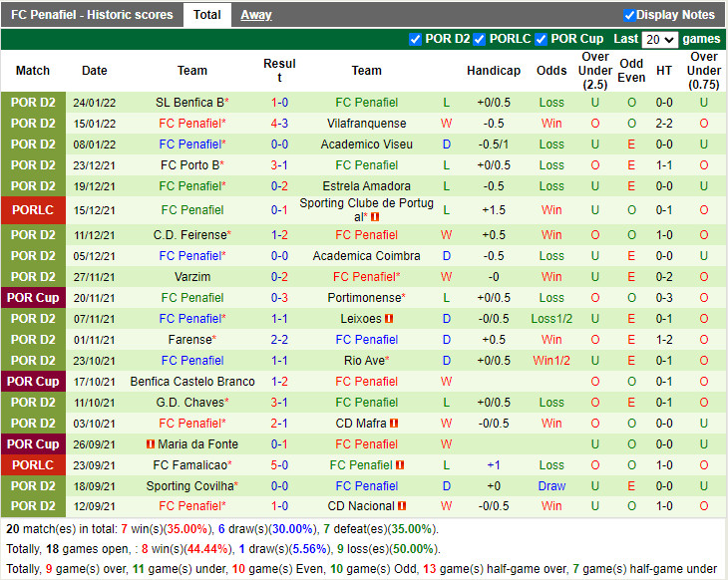Switch to the Total tab

206,15
